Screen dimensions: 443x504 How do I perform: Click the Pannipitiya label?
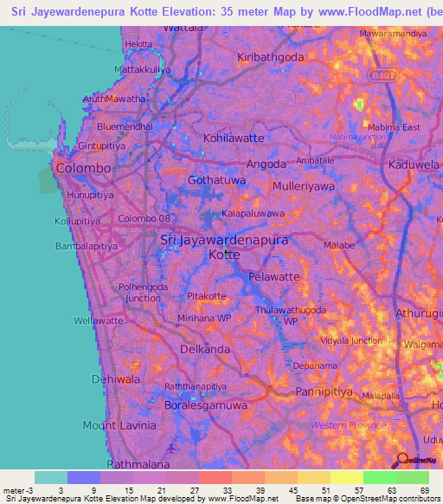pyautogui.click(x=324, y=391)
